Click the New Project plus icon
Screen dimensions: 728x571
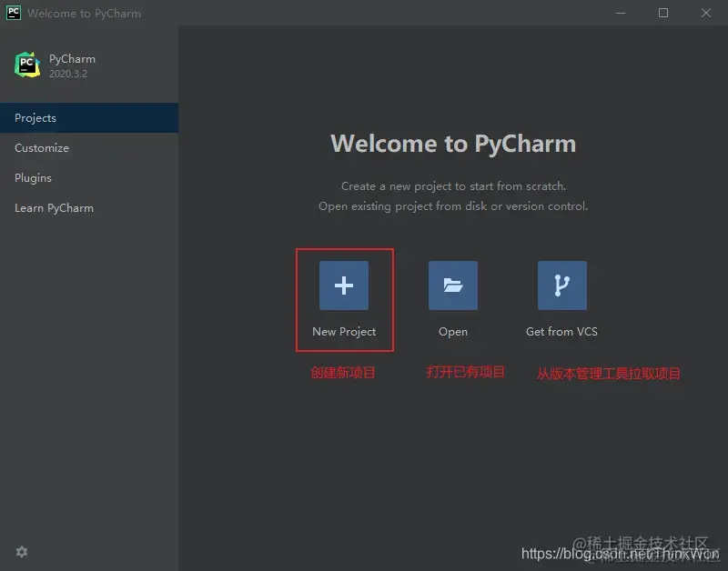tap(344, 284)
